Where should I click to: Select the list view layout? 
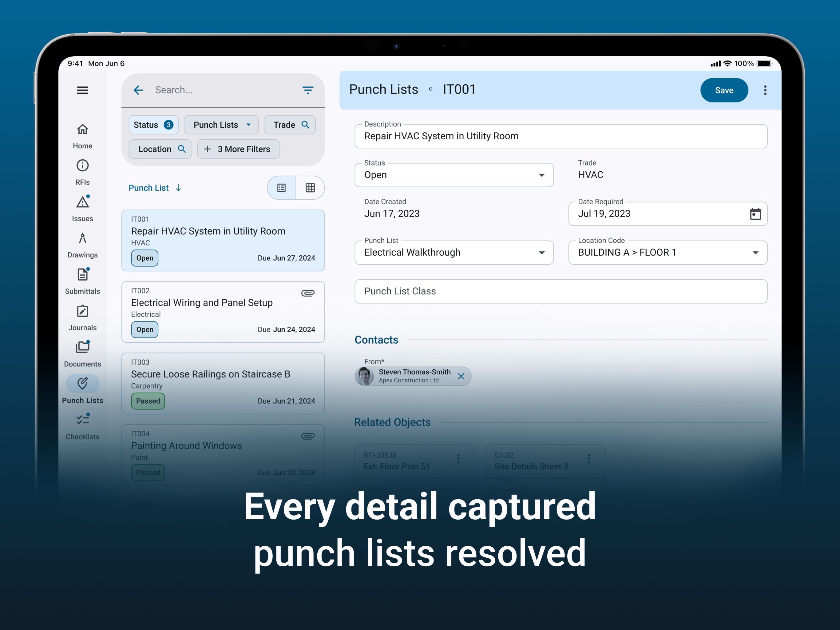tap(281, 188)
